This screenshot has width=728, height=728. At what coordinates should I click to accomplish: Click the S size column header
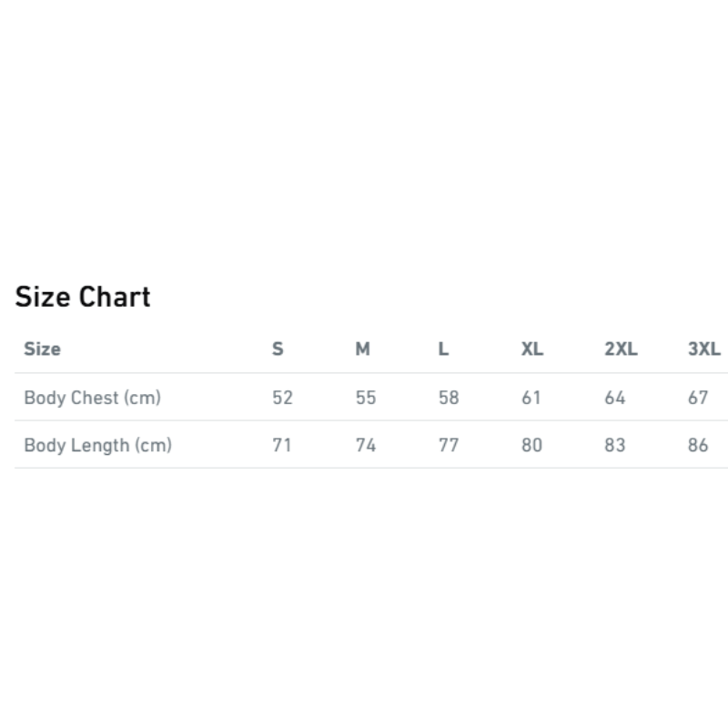tap(278, 349)
